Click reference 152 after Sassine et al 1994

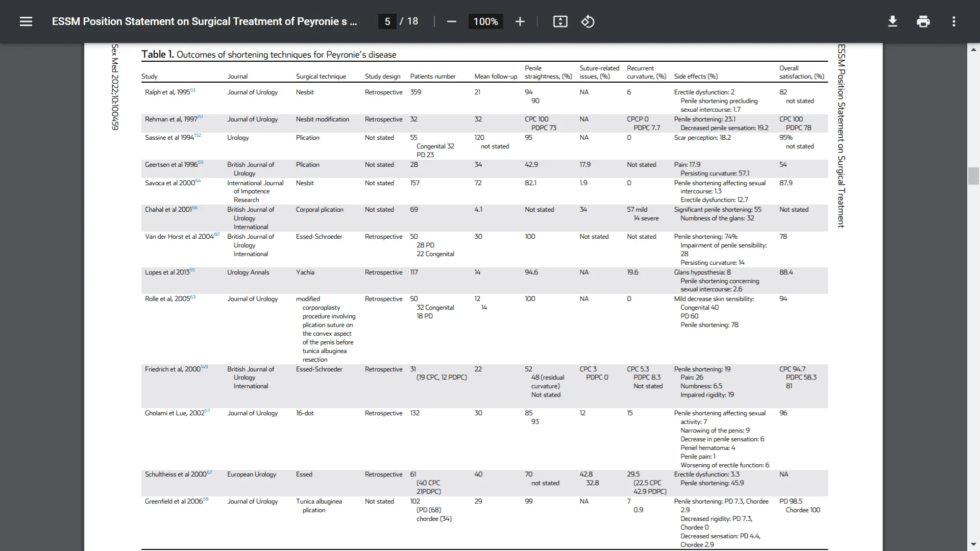tap(198, 135)
